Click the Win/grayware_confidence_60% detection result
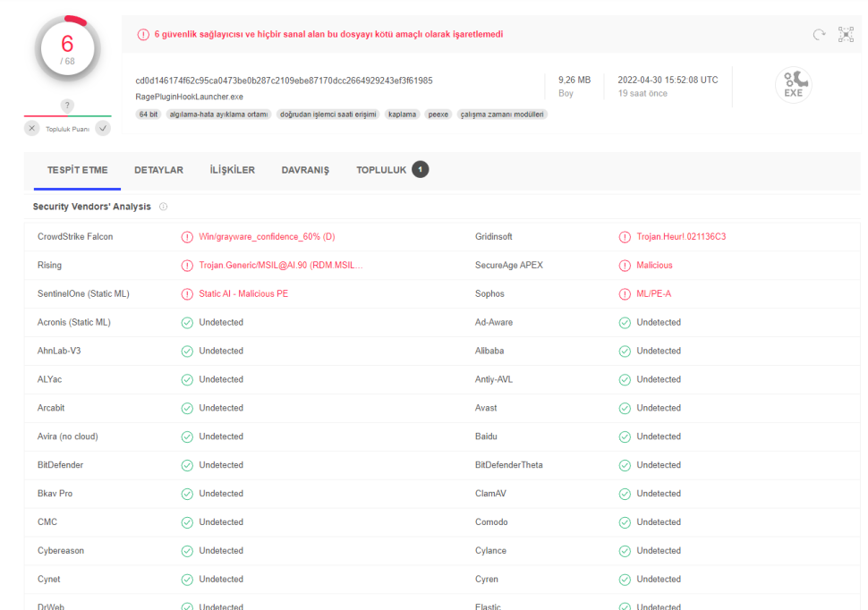Screen dimensions: 868x610 267,237
